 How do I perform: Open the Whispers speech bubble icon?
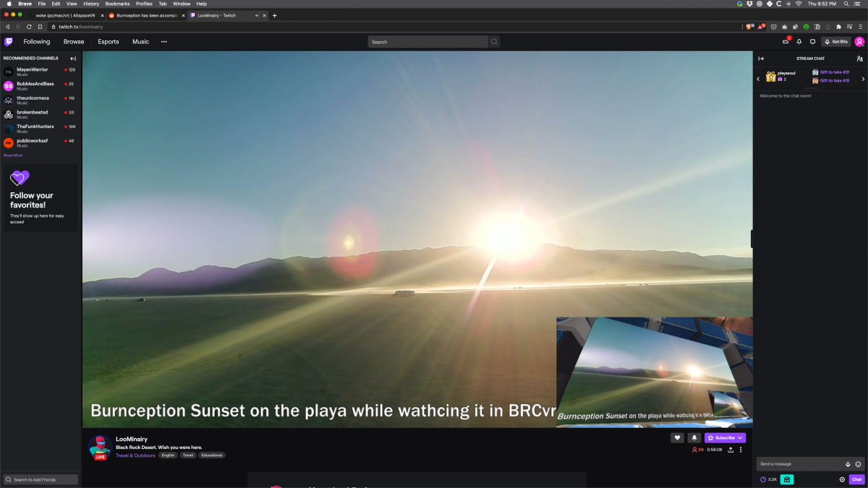812,42
